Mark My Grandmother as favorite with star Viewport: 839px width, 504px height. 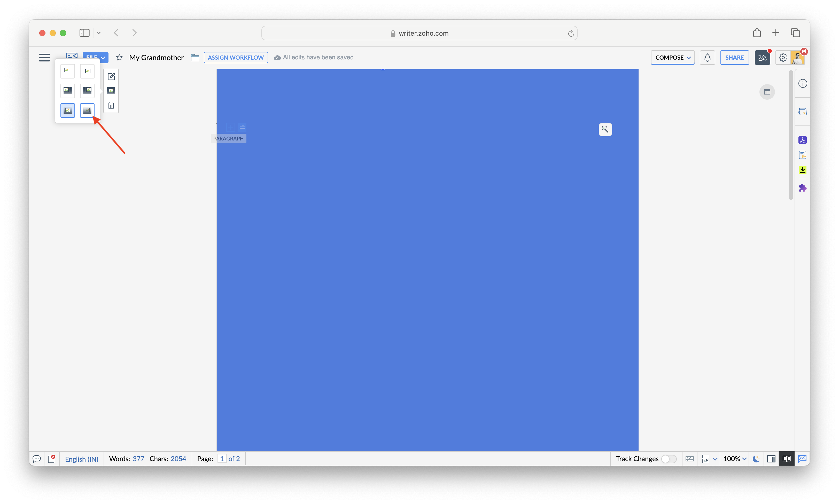[119, 57]
